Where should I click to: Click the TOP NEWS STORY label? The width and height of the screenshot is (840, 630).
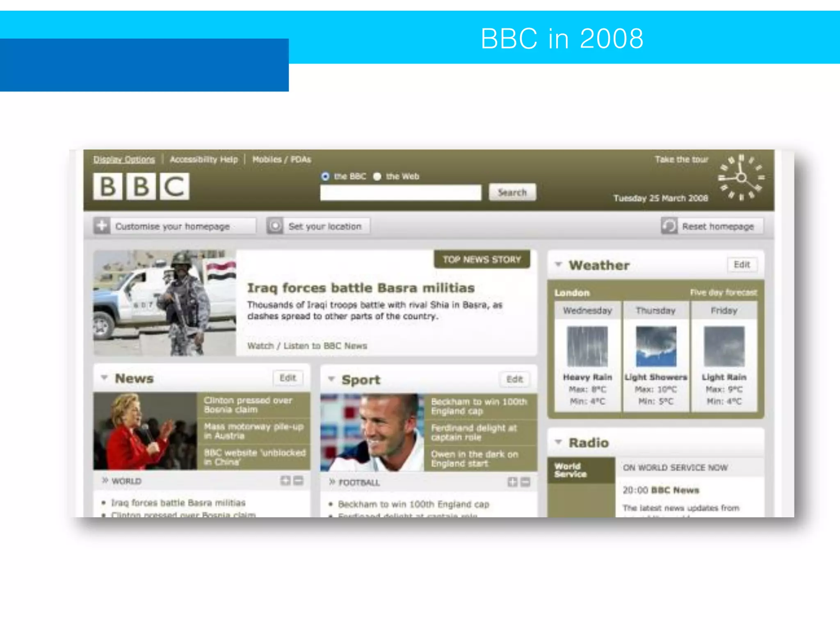(482, 259)
